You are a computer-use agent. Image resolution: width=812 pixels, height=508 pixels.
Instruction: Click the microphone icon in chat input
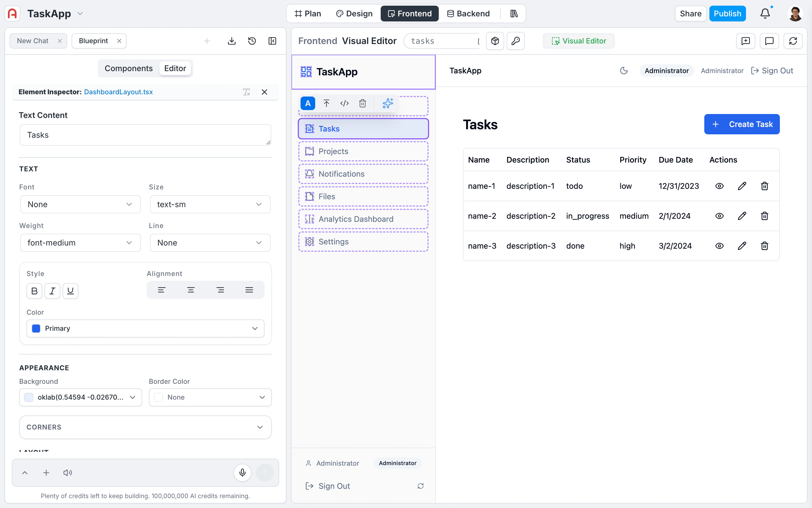(242, 473)
